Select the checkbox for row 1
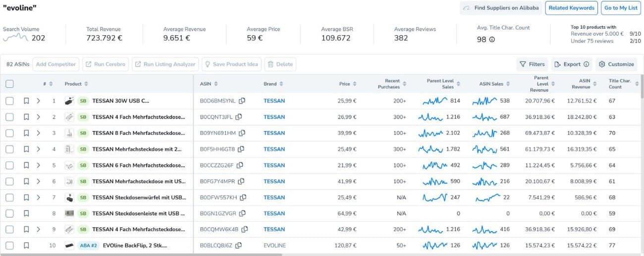Screen dimensions: 644x256 click(9, 101)
